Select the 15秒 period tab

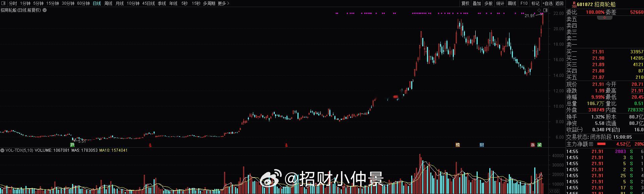click(196, 3)
